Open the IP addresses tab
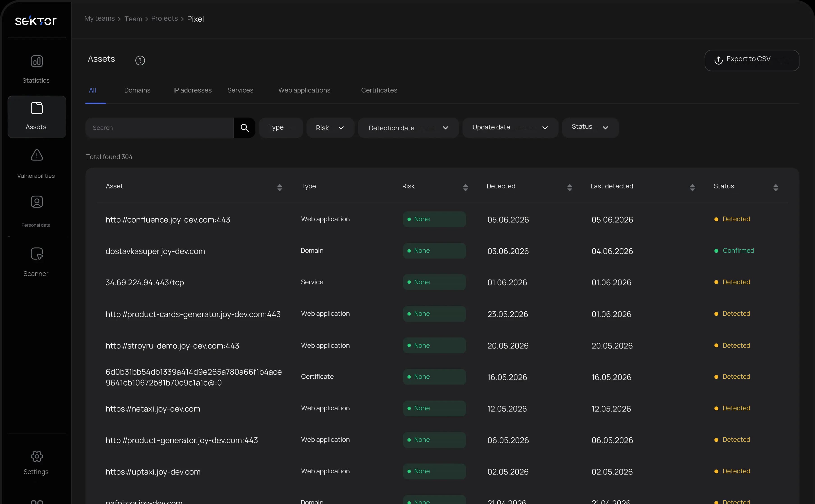This screenshot has width=815, height=504. tap(192, 90)
